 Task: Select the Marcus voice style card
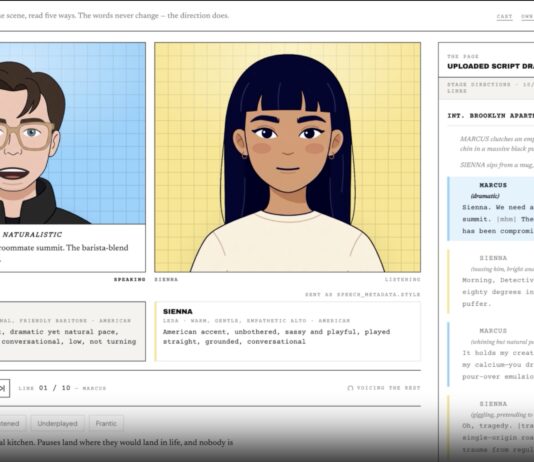pos(73,331)
